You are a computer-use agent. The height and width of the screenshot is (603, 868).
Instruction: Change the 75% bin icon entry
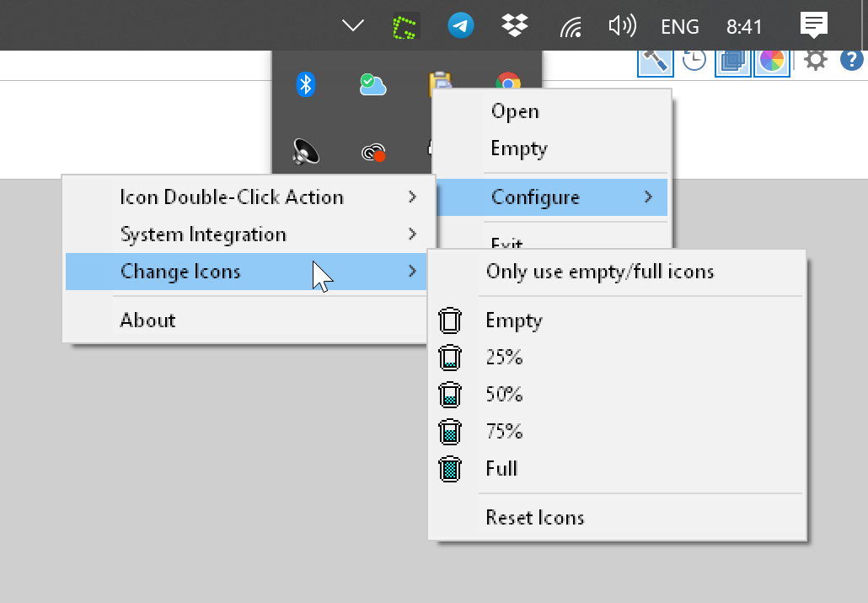coord(617,432)
